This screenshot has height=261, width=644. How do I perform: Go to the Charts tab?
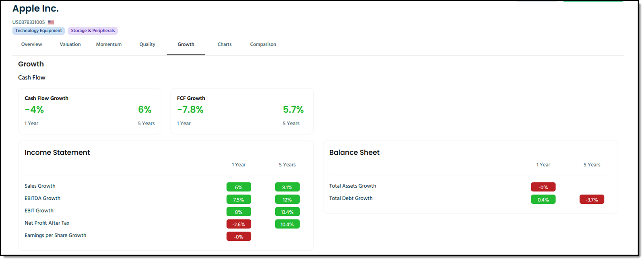point(225,44)
